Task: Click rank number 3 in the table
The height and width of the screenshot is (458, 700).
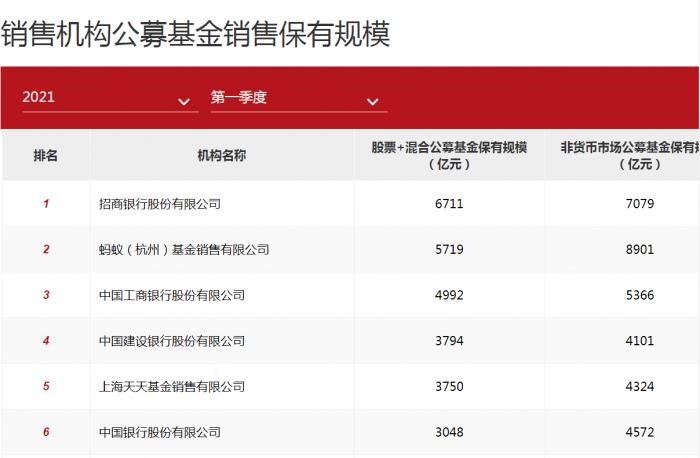Action: 46,295
